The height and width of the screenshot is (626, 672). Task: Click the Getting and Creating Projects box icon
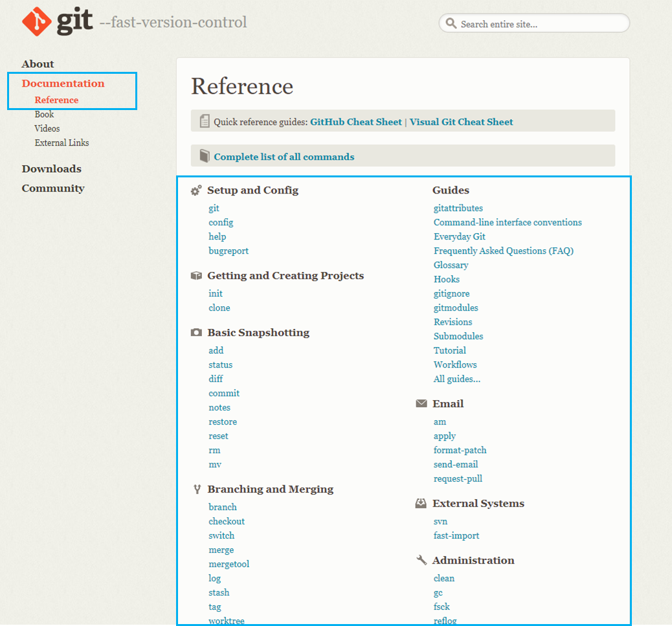196,276
